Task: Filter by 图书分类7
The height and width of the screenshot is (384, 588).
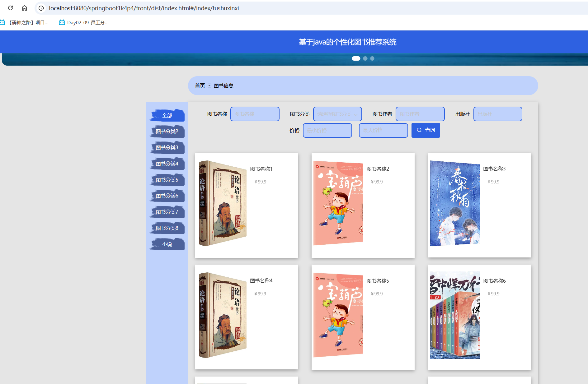Action: [167, 212]
